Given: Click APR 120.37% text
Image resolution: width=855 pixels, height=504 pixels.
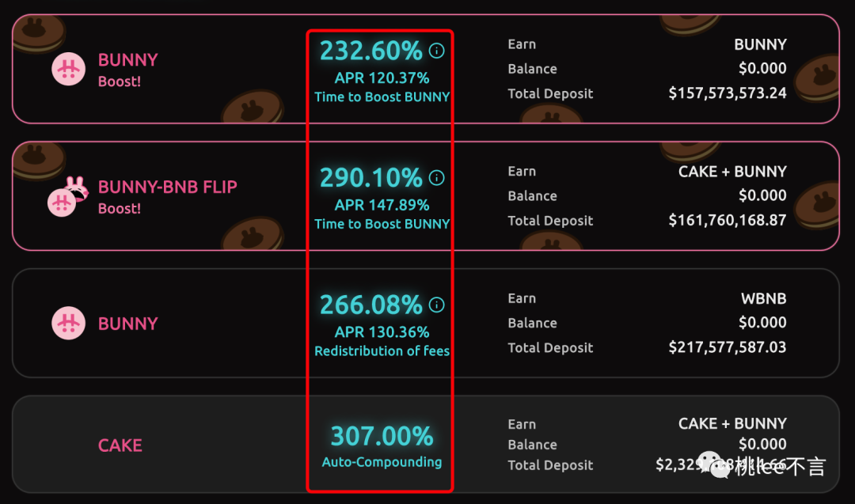Looking at the screenshot, I should click(x=382, y=78).
